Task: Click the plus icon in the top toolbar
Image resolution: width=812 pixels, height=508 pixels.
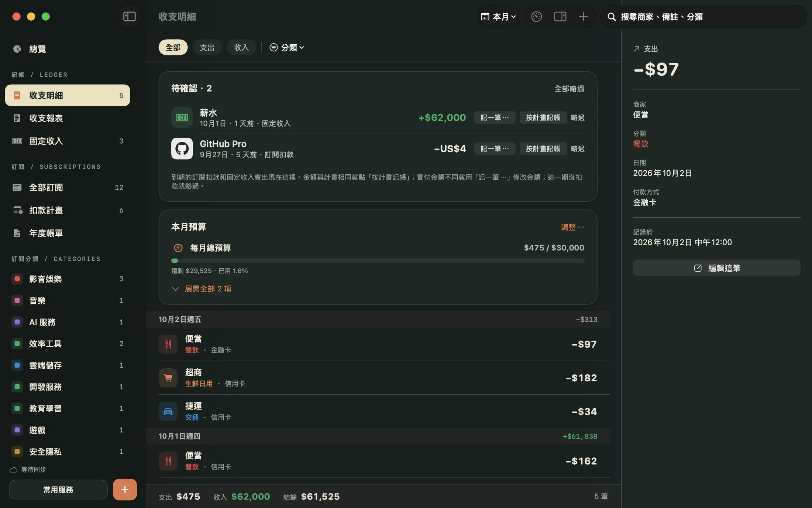Action: pos(583,17)
